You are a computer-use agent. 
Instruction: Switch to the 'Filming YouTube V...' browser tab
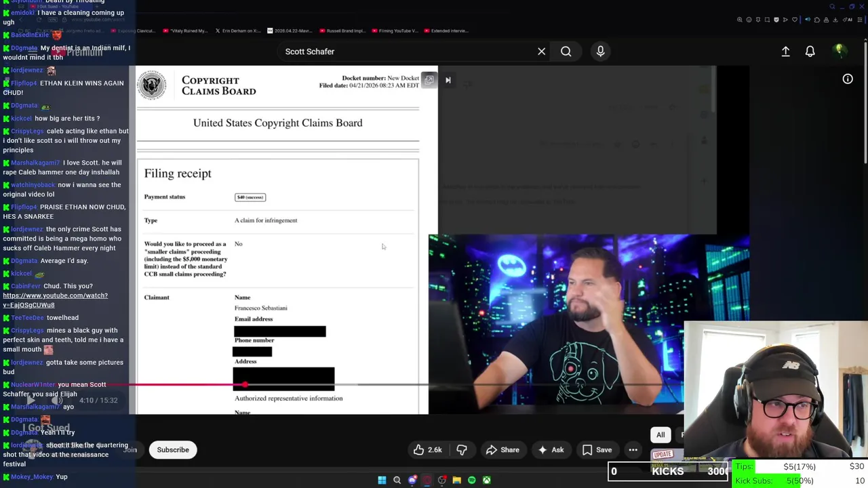(394, 30)
